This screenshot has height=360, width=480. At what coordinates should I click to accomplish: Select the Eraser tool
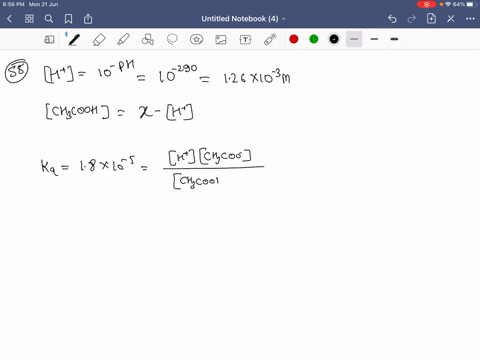pyautogui.click(x=99, y=40)
